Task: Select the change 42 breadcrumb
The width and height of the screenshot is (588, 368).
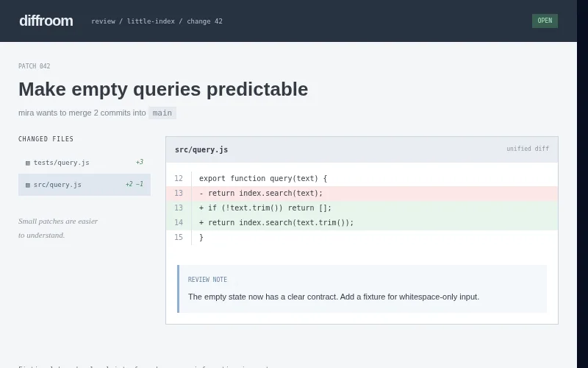Action: tap(205, 21)
